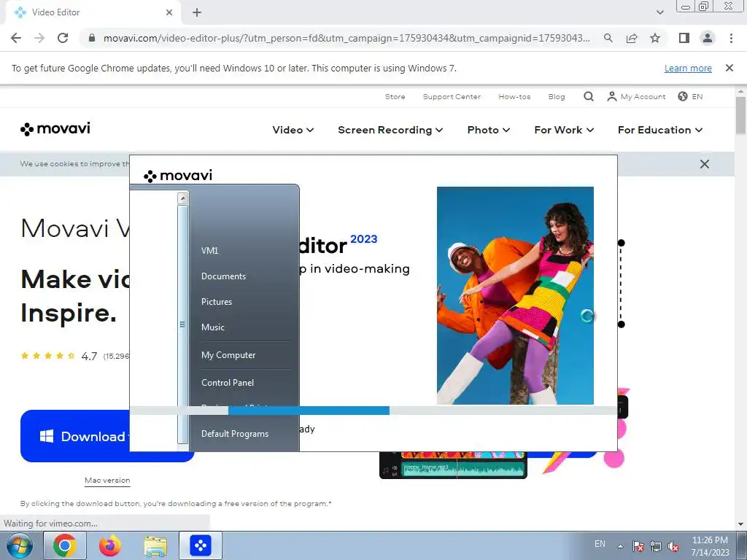This screenshot has width=747, height=560.
Task: Open Chrome from the taskbar
Action: (x=65, y=545)
